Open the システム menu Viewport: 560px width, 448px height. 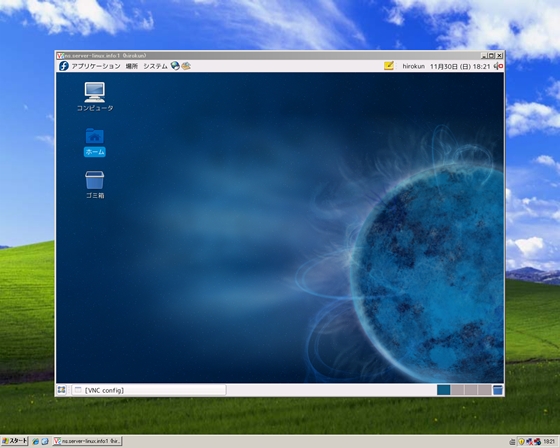[155, 66]
